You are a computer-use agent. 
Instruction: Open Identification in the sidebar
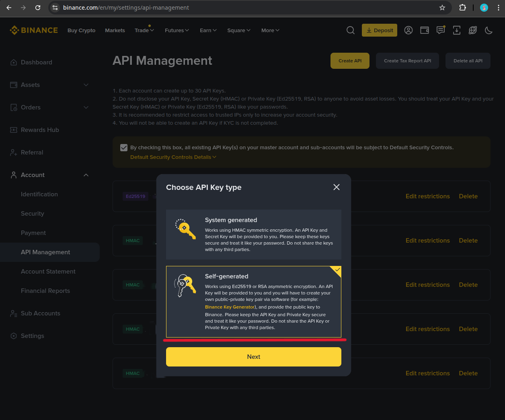tap(39, 194)
